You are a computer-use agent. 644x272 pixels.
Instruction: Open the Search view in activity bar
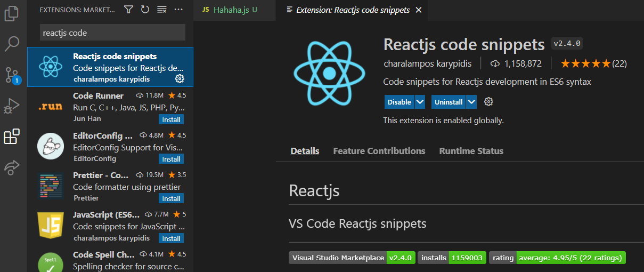point(12,44)
